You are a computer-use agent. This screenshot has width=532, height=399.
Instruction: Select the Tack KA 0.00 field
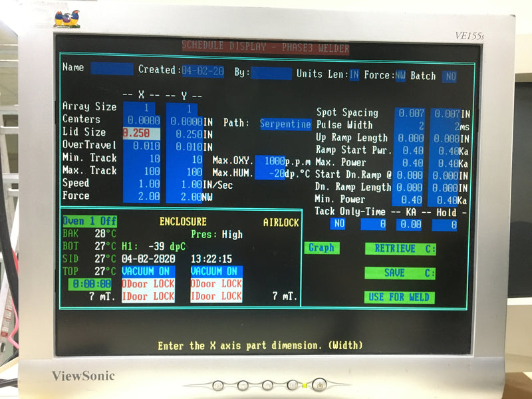pyautogui.click(x=409, y=225)
